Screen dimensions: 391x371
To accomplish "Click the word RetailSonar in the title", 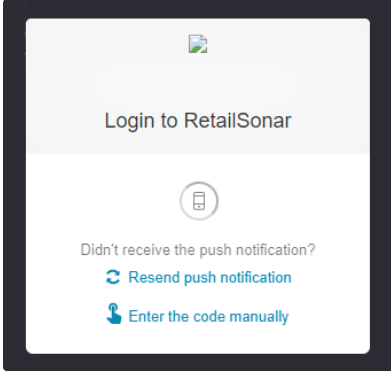I will 238,120.
